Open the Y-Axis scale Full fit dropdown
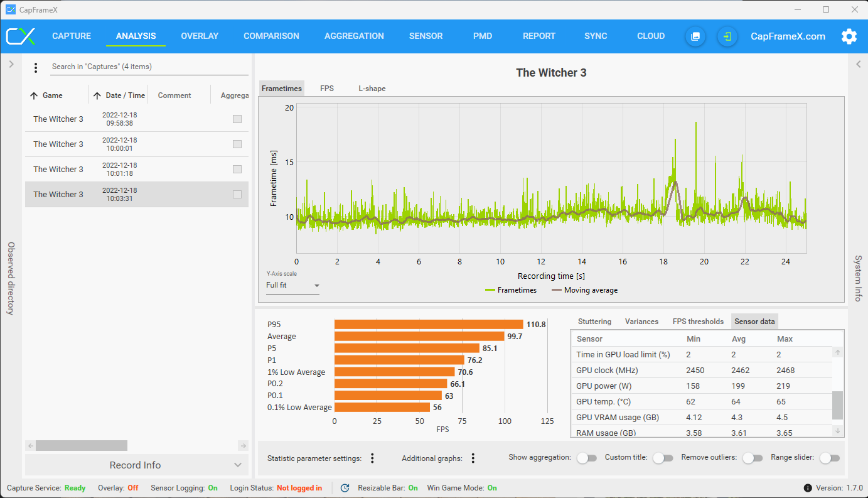The height and width of the screenshot is (498, 868). coord(292,286)
